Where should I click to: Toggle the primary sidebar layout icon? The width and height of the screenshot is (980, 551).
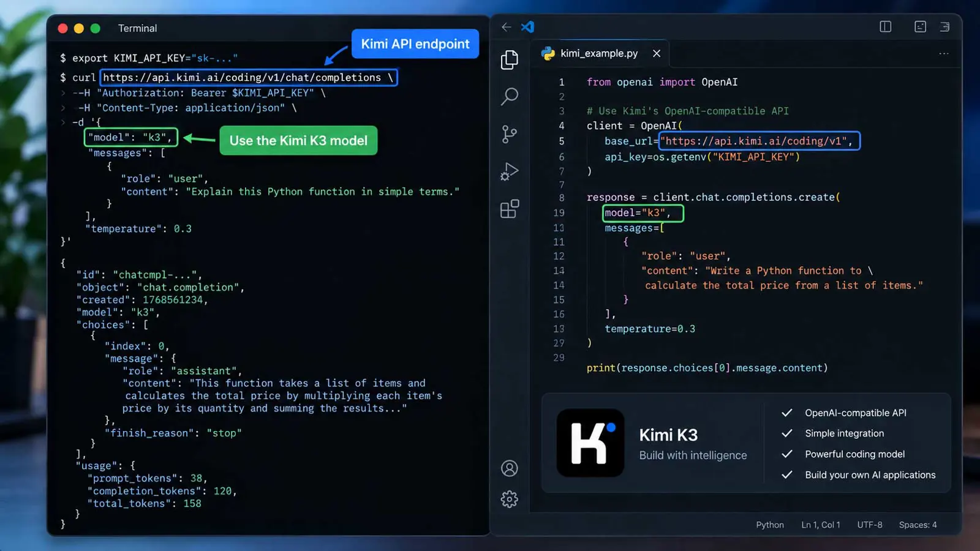pos(885,26)
